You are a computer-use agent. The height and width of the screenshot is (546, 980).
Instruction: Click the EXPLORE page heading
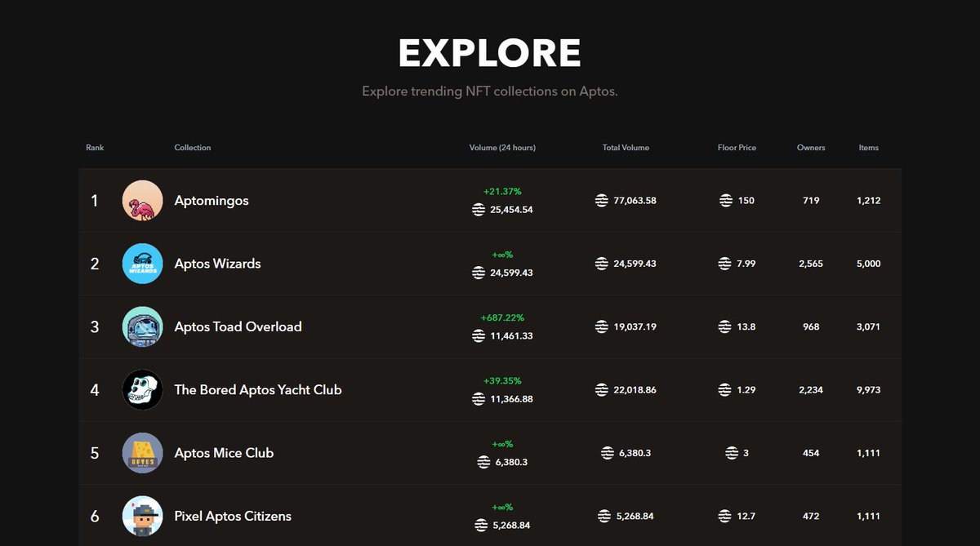point(490,54)
